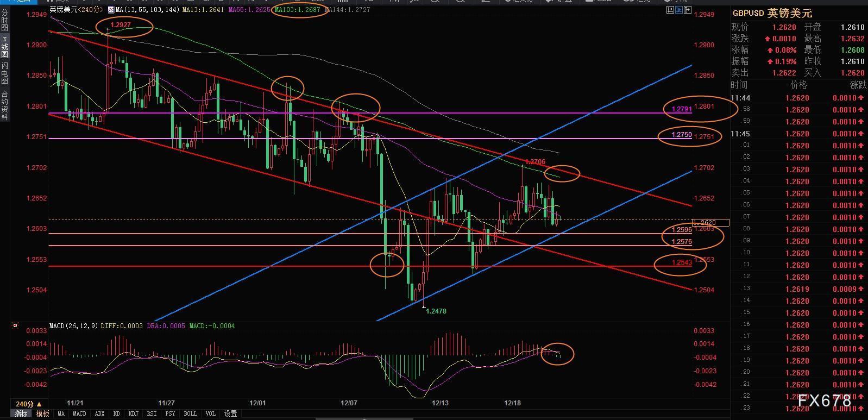Click the MACD:-0.0004 value

[x=212, y=326]
